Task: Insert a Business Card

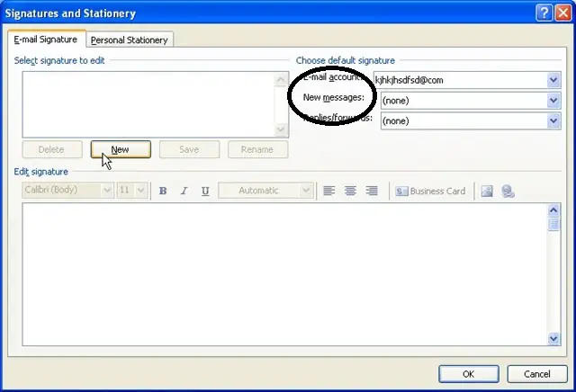Action: pos(430,192)
